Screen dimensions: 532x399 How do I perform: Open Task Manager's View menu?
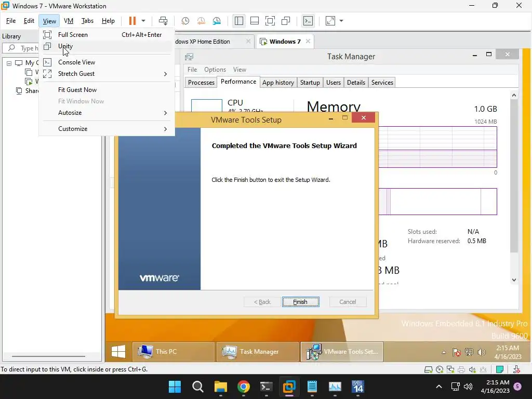coord(240,70)
